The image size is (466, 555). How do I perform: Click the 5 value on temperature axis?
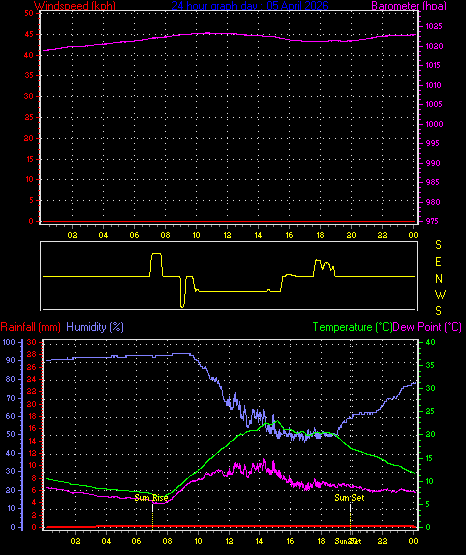coord(428,504)
